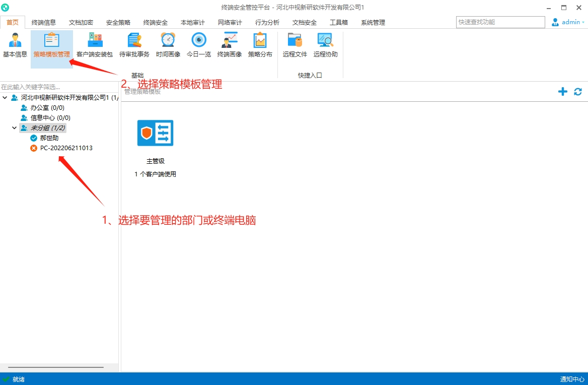Collapse the 未分组 group in the tree

[14, 127]
